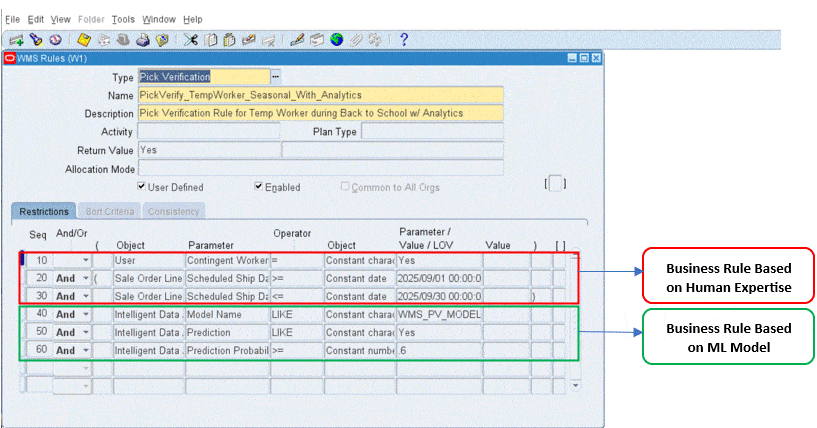Click the restrictions scrollbar up arrow
This screenshot has width=817, height=428.
(x=575, y=256)
